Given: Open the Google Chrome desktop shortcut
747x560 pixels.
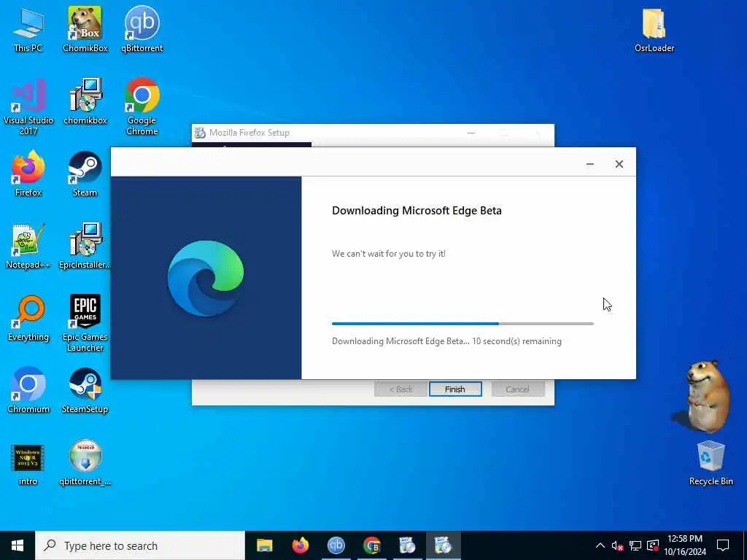Looking at the screenshot, I should tap(142, 106).
